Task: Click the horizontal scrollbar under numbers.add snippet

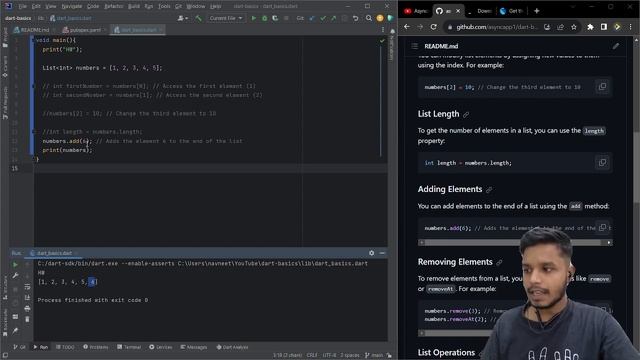Action: 515,242
